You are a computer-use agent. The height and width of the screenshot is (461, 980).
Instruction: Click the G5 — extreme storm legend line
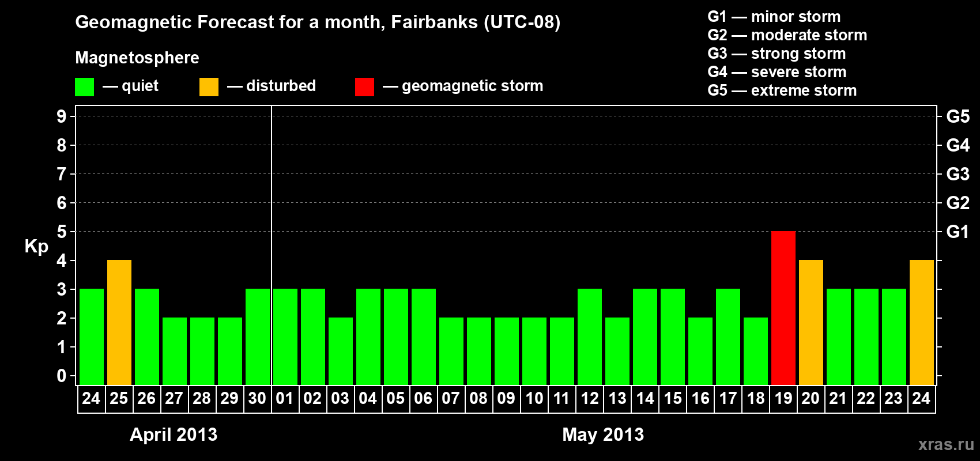(x=782, y=90)
